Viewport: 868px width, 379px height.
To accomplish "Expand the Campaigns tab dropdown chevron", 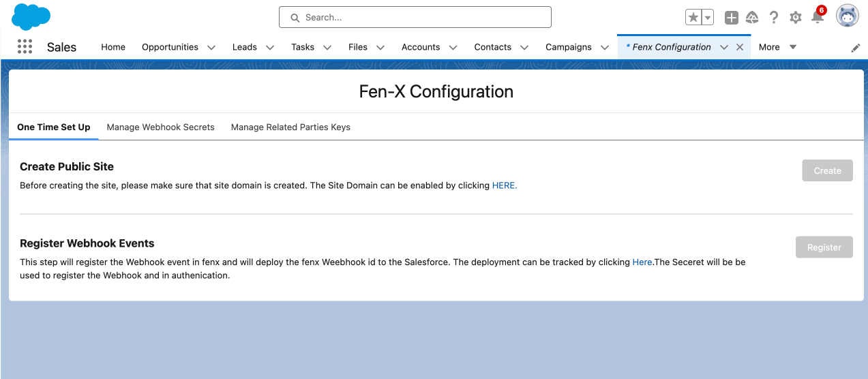I will coord(605,48).
